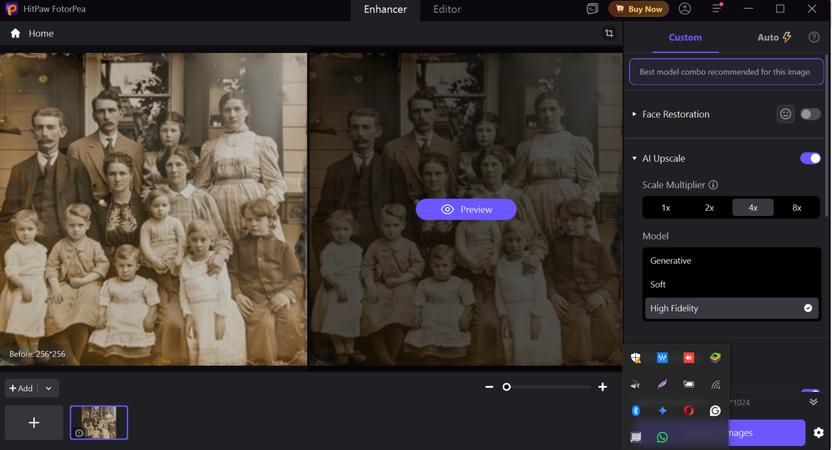
Task: Click the Preview button on image
Action: point(466,210)
